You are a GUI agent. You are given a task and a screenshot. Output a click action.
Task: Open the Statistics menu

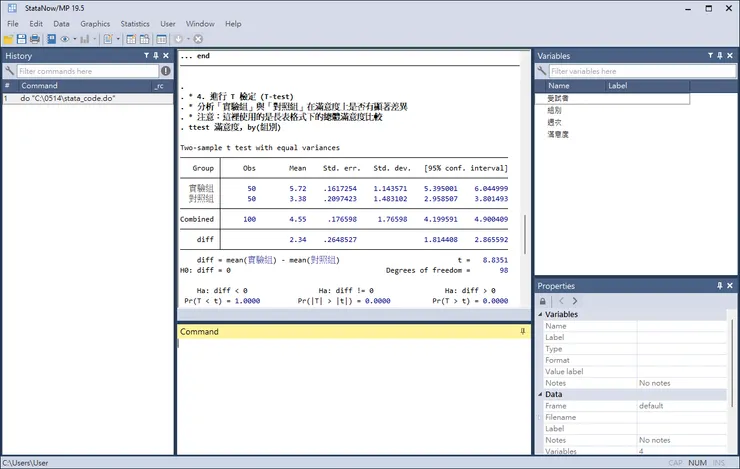pyautogui.click(x=135, y=24)
